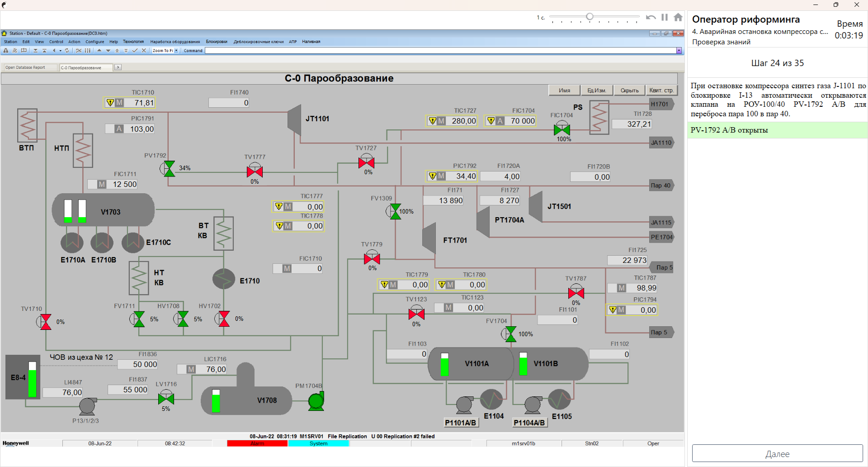Screen dimensions: 868x467
Task: Click the Квит. стр. button
Action: [x=661, y=90]
